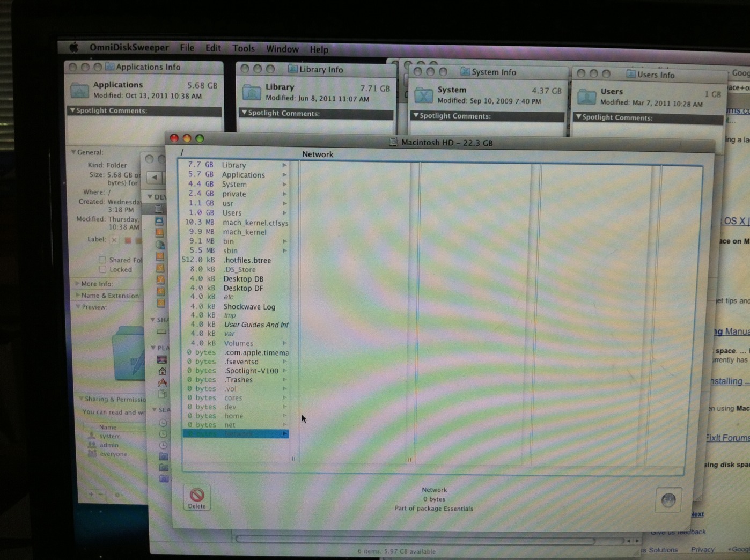
Task: Collapse Spotlight Comments in System Info
Action: pos(415,115)
